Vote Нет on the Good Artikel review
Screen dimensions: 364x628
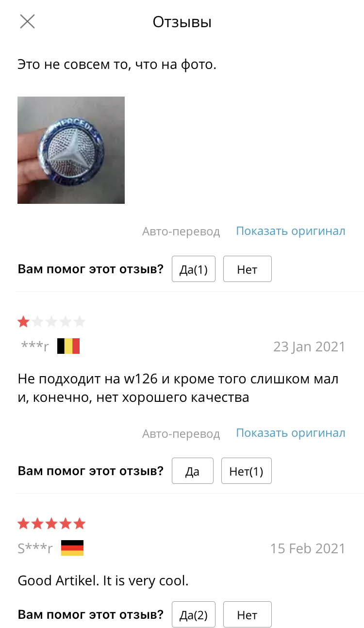pos(247,615)
